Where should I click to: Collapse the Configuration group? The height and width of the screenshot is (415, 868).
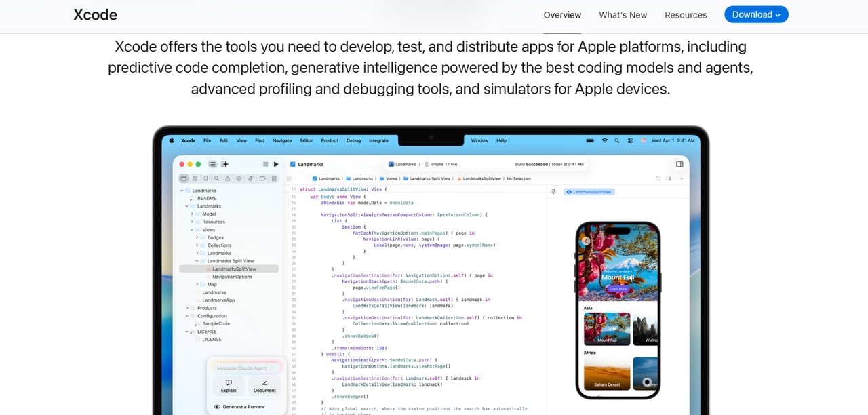tap(187, 316)
